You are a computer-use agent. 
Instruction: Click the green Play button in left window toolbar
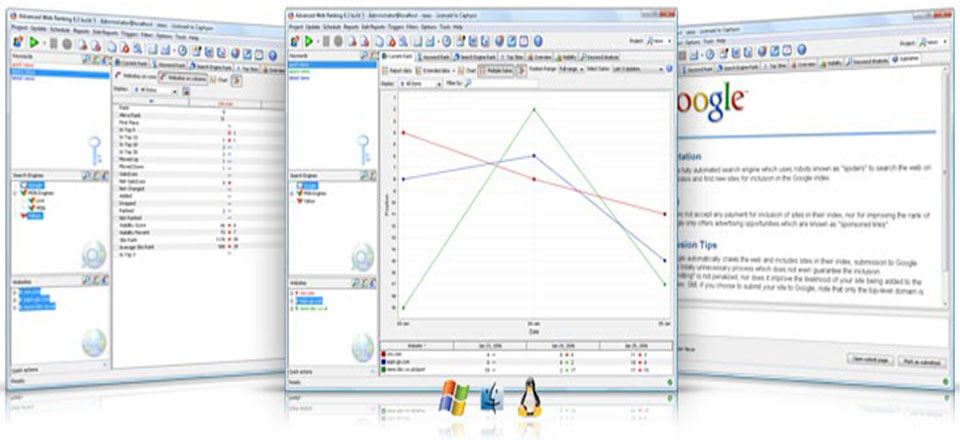point(34,43)
